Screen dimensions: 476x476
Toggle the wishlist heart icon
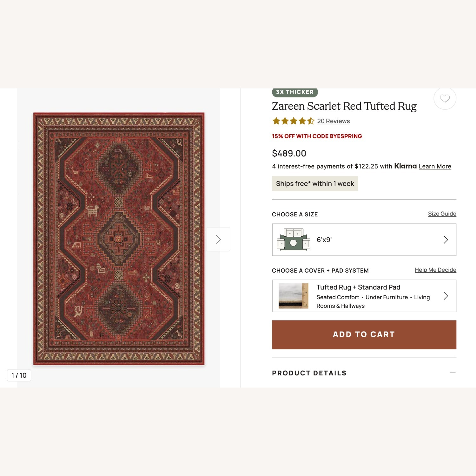click(x=444, y=99)
